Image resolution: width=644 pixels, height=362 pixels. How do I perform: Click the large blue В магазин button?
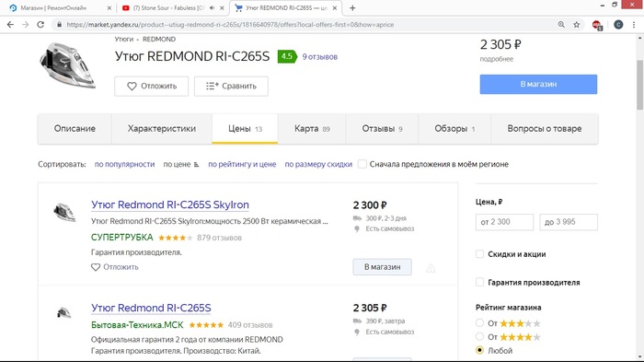tap(538, 84)
